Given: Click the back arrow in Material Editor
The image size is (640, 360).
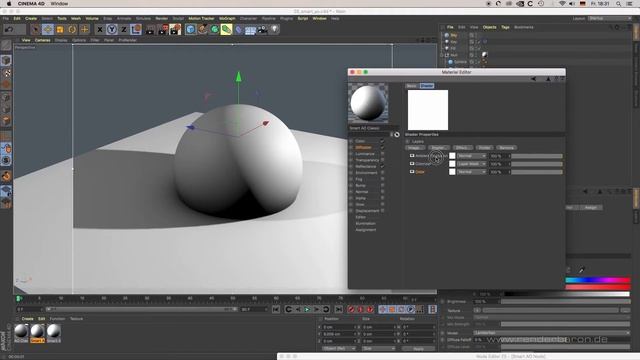Looking at the screenshot, I should point(533,79).
